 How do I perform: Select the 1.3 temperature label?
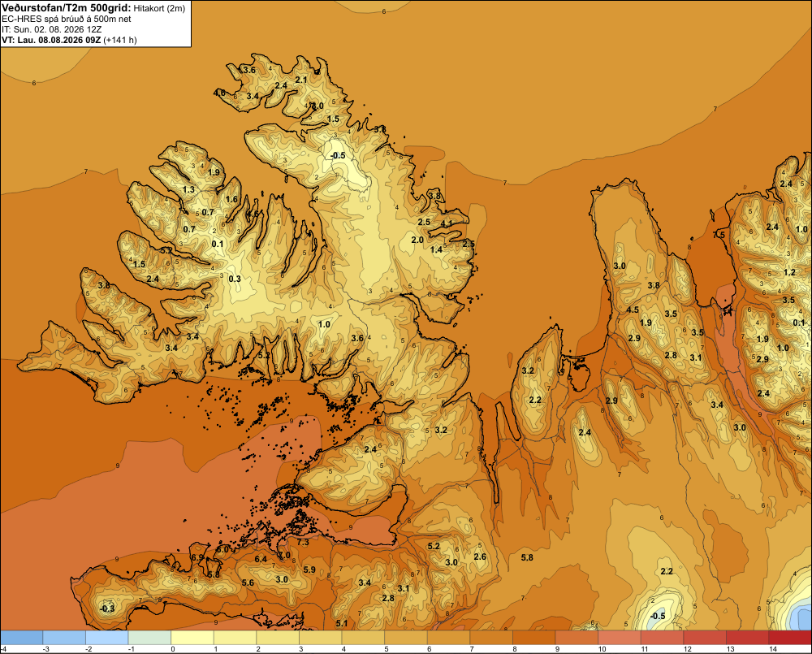[188, 189]
